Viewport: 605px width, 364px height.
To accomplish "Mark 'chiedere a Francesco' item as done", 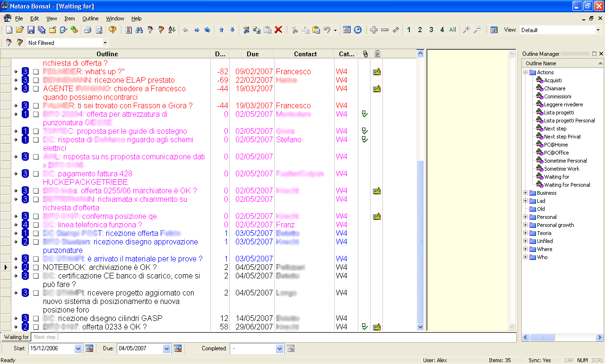I will 36,89.
